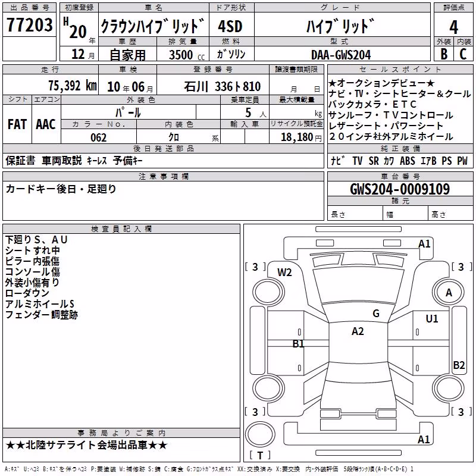Click the サンルーフ・TVコントロール line
476x476 pixels.
tap(391, 115)
